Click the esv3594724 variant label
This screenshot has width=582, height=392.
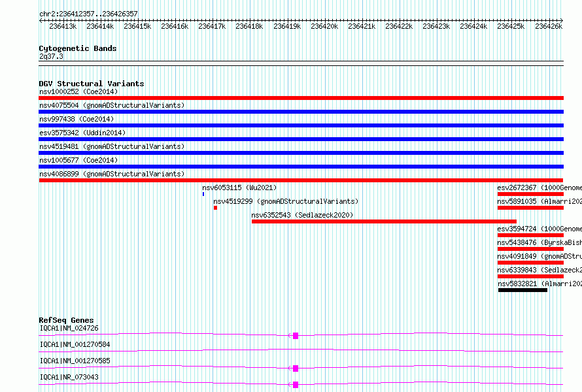pos(539,229)
